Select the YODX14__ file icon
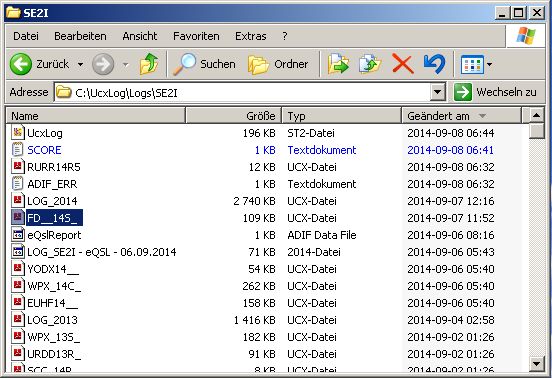Image resolution: width=552 pixels, height=378 pixels. (18, 269)
